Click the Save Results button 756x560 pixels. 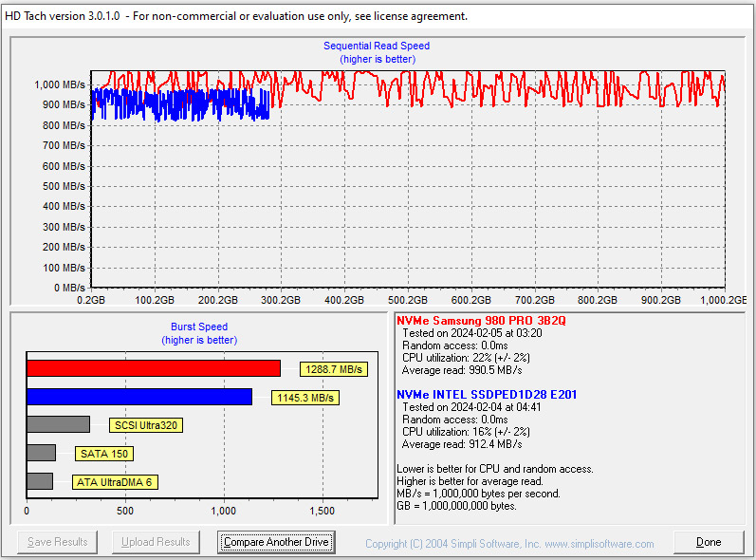[58, 542]
